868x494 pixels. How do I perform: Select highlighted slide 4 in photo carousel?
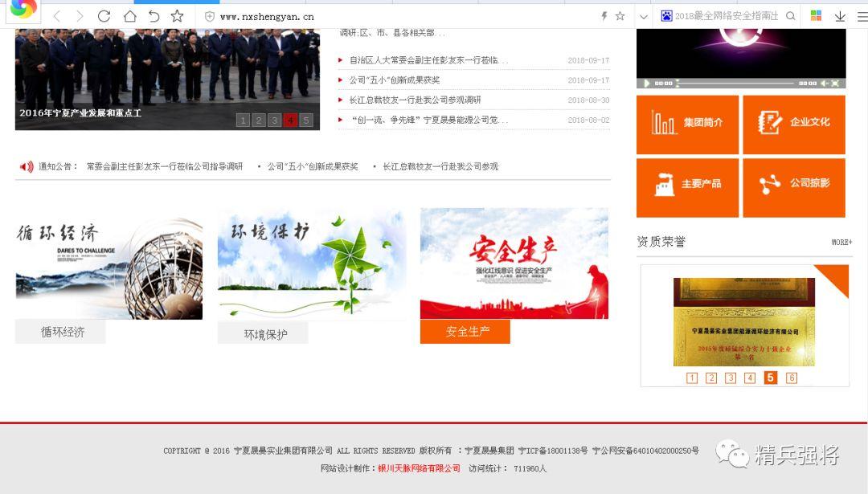coord(290,120)
